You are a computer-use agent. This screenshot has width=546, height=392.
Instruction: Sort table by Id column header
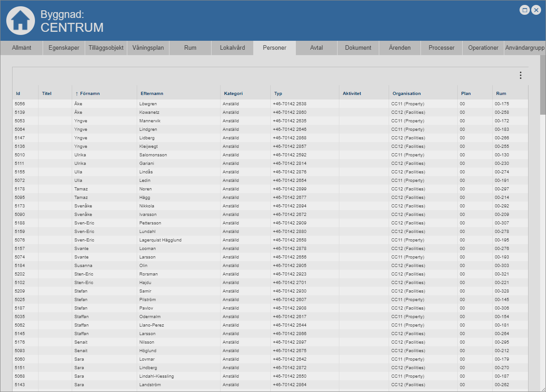click(x=18, y=94)
